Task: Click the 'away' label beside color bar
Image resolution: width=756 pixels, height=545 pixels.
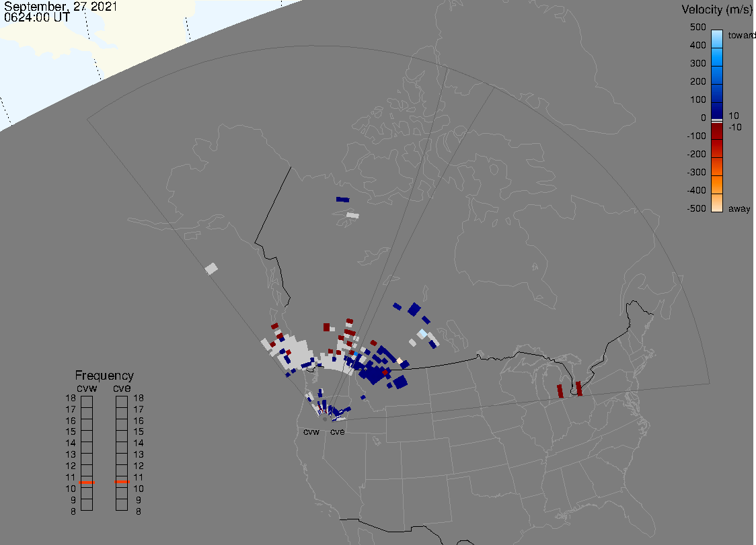Action: (739, 208)
